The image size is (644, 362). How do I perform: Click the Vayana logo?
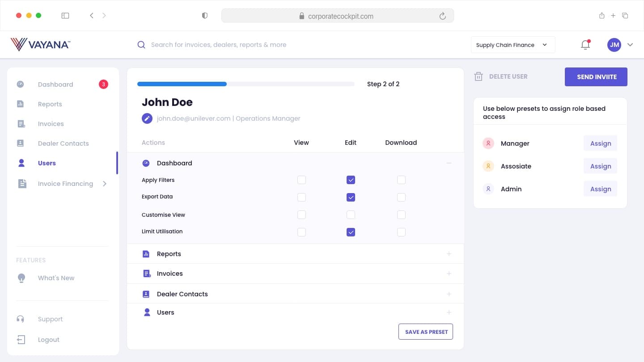tap(40, 44)
